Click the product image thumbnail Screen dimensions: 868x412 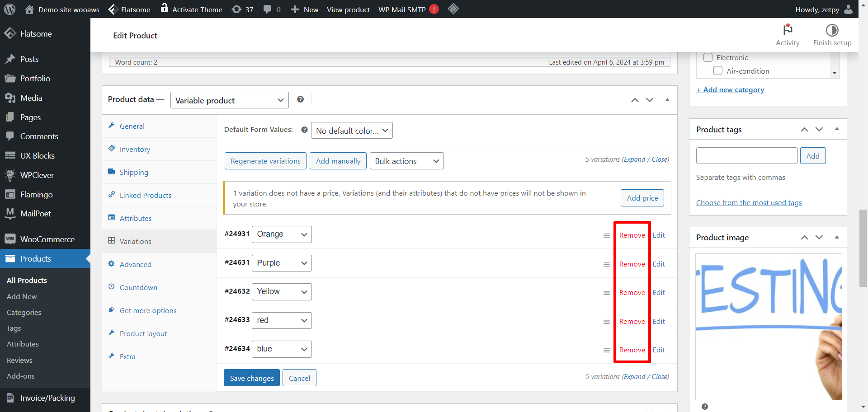(769, 327)
